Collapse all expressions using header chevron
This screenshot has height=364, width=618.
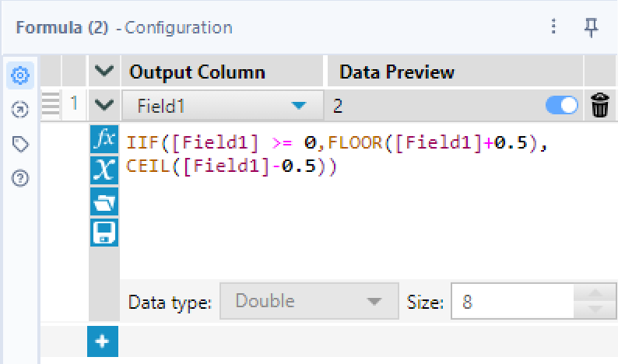[x=104, y=72]
